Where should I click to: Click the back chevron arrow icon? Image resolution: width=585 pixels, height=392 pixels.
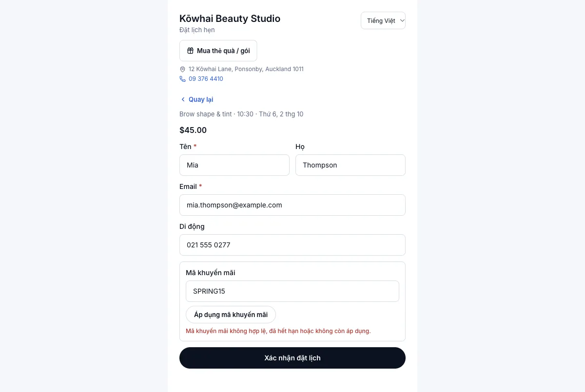click(x=183, y=99)
